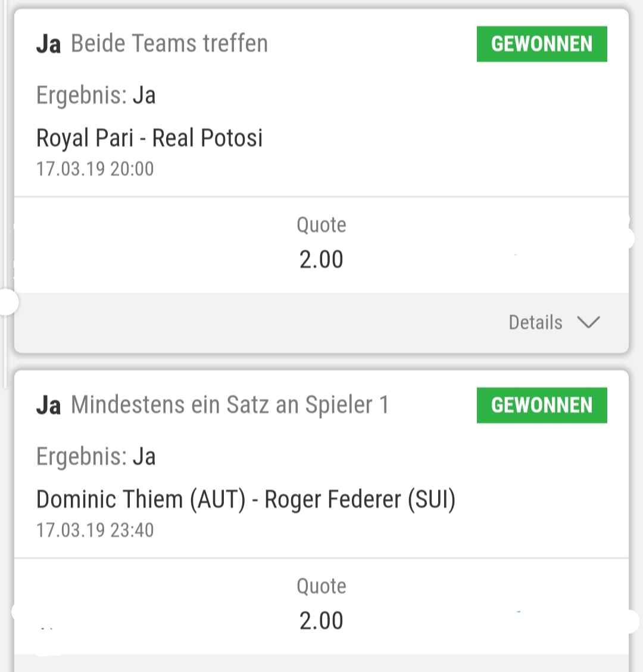Select the Royal Pari - Real Potosi match
The image size is (643, 672).
pyautogui.click(x=149, y=138)
